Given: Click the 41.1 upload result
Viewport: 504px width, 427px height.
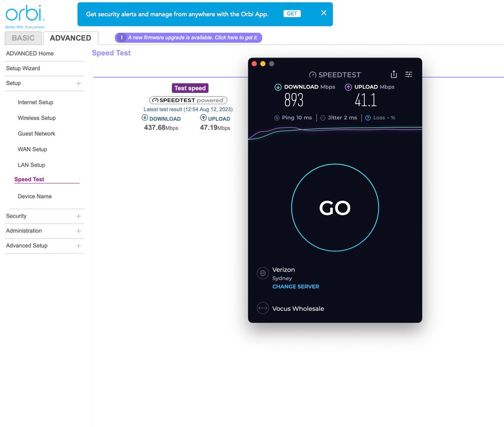Looking at the screenshot, I should [366, 100].
